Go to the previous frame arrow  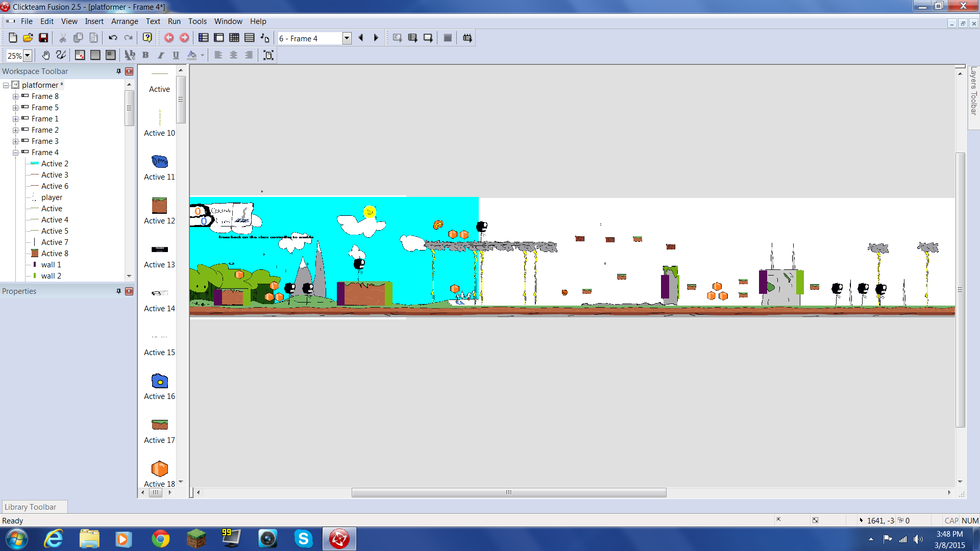point(361,38)
